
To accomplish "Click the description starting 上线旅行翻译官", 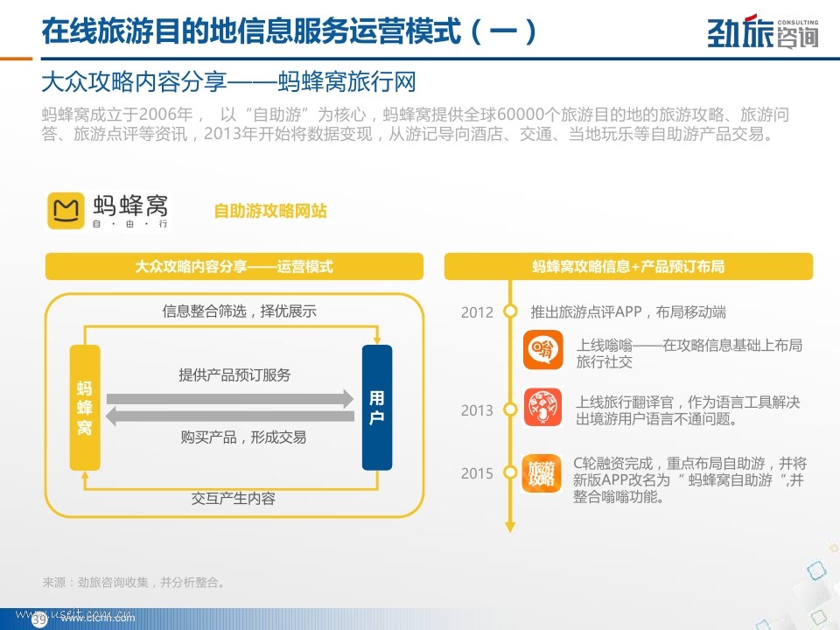I will pyautogui.click(x=688, y=410).
